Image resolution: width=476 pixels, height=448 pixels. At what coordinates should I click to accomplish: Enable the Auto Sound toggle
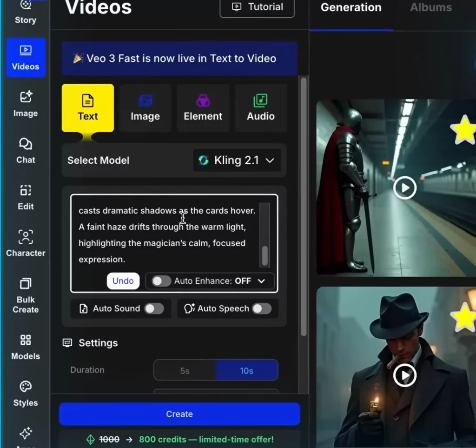(x=154, y=308)
